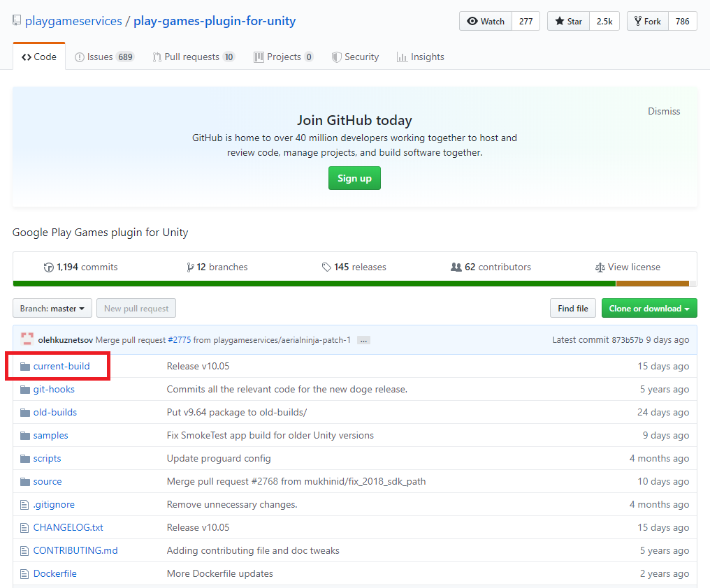Click the New pull request button
The width and height of the screenshot is (710, 588).
coord(136,308)
